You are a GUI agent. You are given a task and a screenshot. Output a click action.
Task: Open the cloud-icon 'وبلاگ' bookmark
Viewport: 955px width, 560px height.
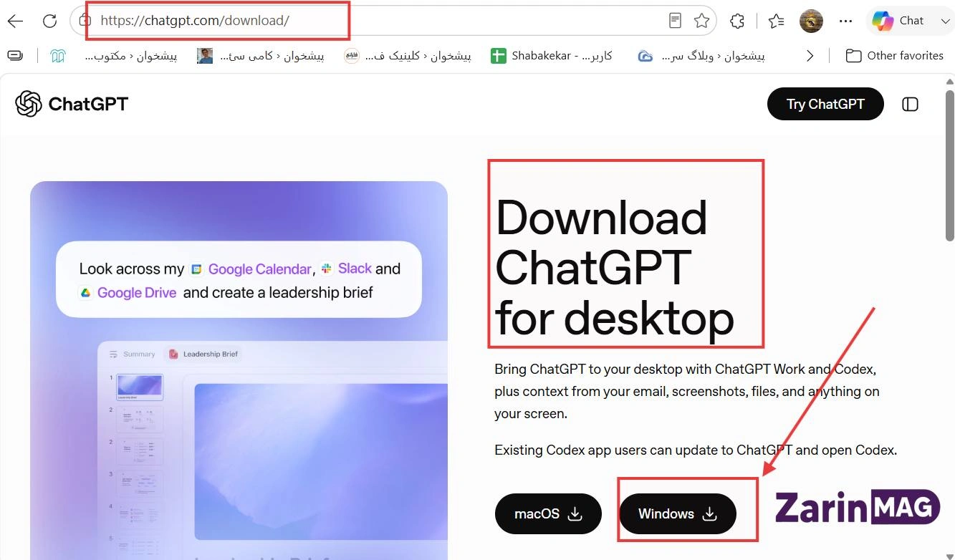coord(701,56)
